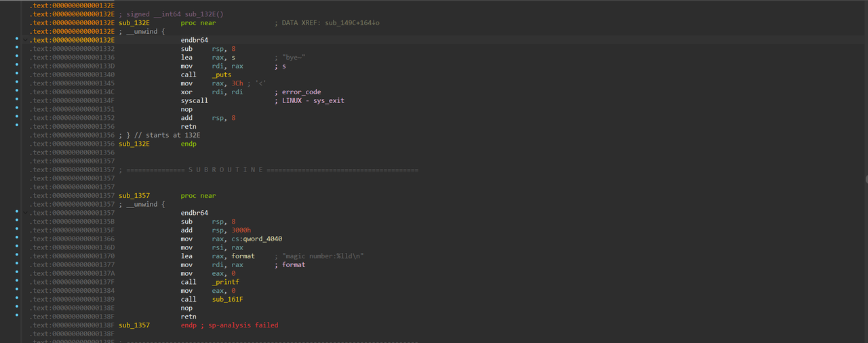Image resolution: width=868 pixels, height=343 pixels.
Task: Jump to _puts function reference
Action: pos(221,75)
